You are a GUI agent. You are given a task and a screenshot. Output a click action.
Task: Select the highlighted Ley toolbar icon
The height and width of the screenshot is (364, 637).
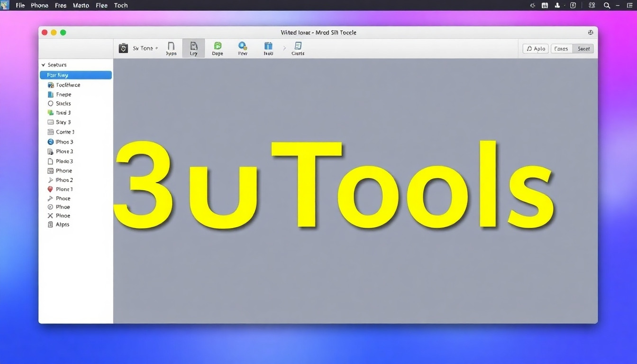193,48
